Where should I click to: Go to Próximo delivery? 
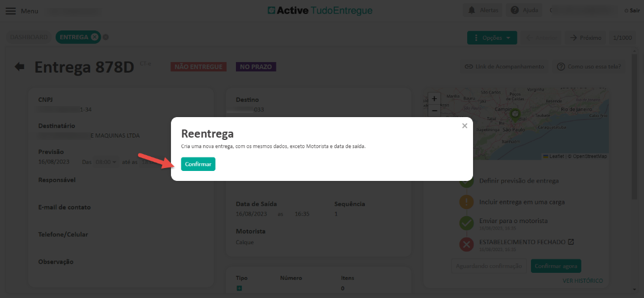click(x=586, y=37)
